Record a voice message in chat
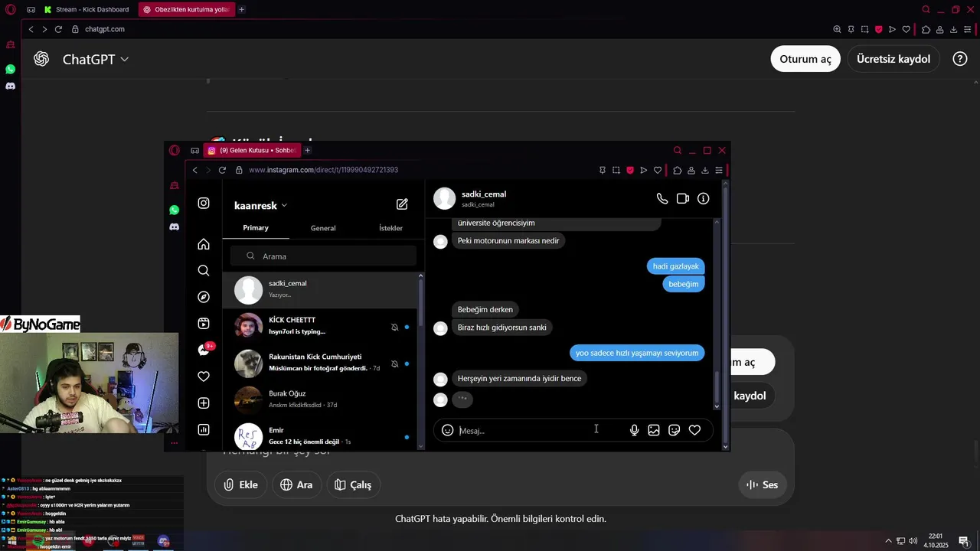Screen dimensions: 980x551 tap(634, 430)
